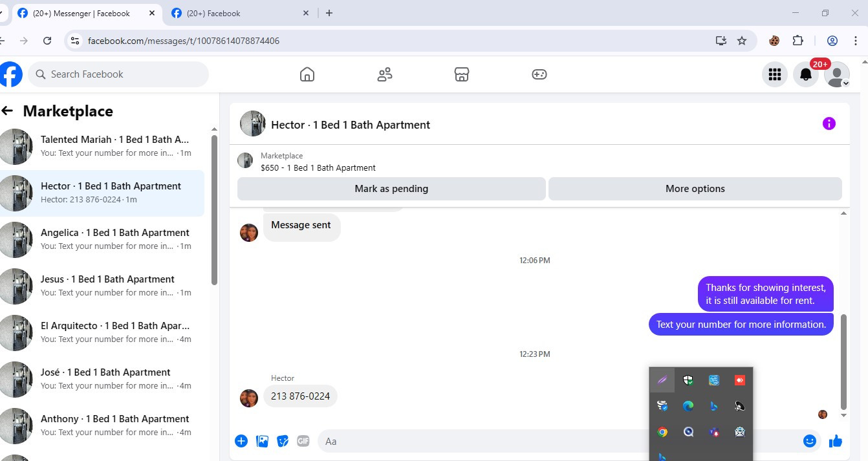Click Microsoft Edge tray icon
The image size is (868, 461).
pos(688,406)
